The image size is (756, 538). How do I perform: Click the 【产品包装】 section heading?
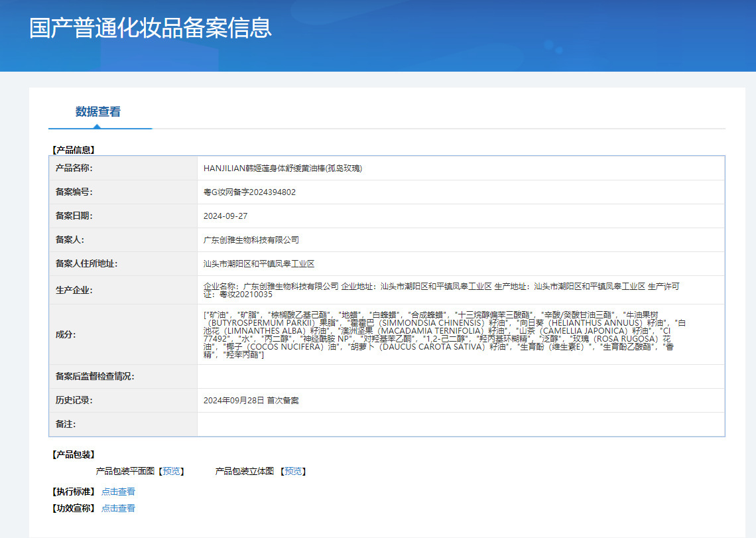(x=74, y=454)
